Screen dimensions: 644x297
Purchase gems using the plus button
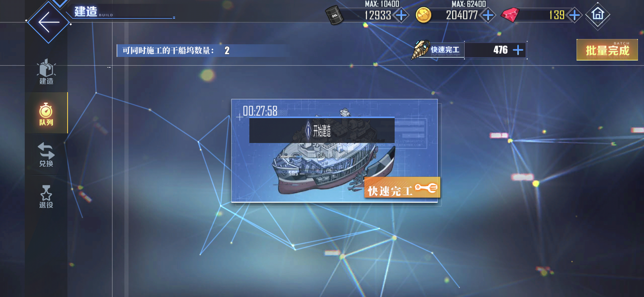pyautogui.click(x=575, y=15)
